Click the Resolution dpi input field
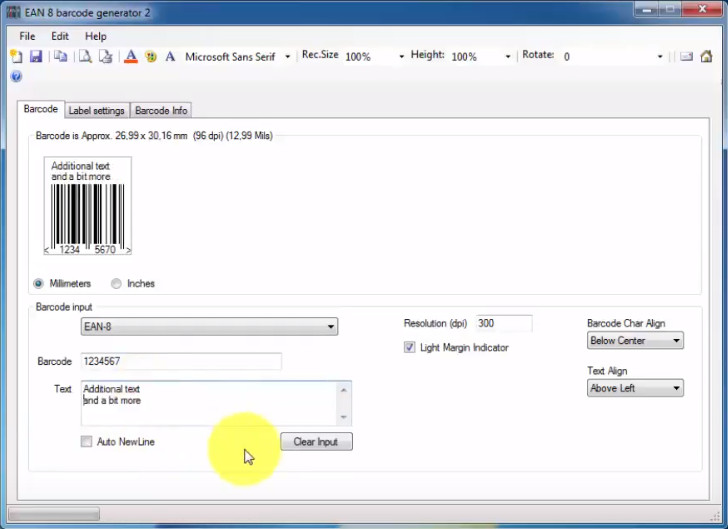This screenshot has height=529, width=728. [504, 323]
